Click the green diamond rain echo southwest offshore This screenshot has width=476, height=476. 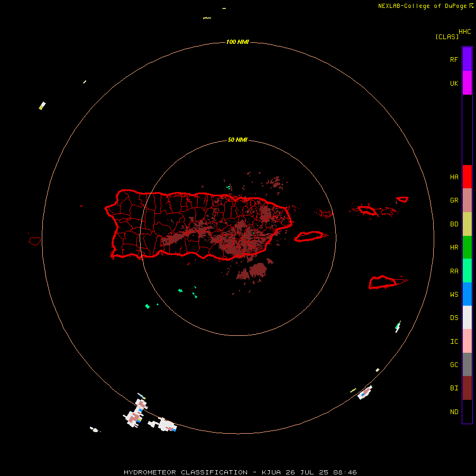coord(147,306)
